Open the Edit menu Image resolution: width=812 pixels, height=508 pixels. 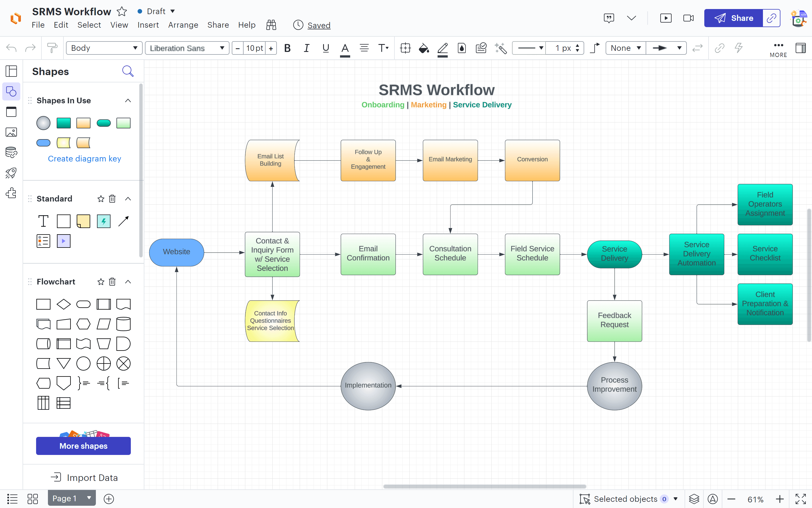[x=61, y=25]
